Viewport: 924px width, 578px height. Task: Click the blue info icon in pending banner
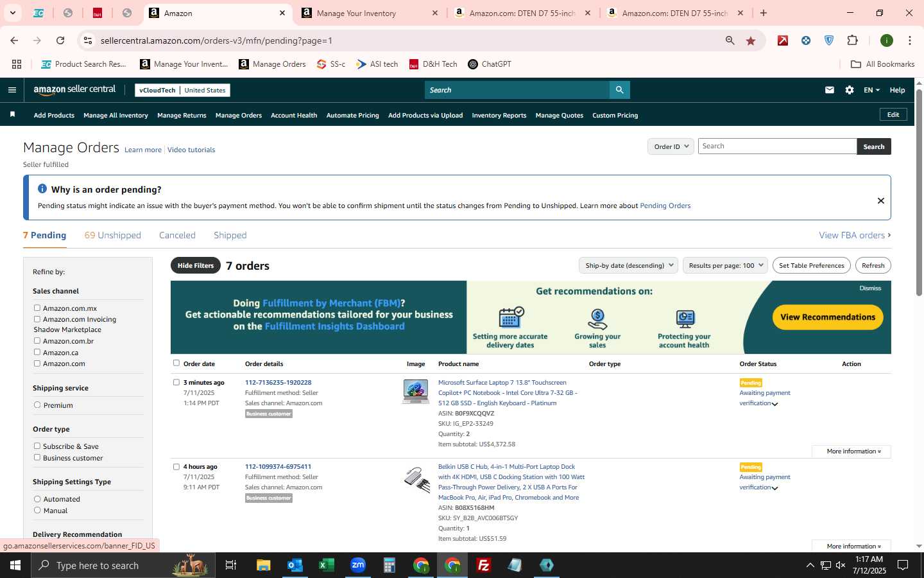pos(42,189)
